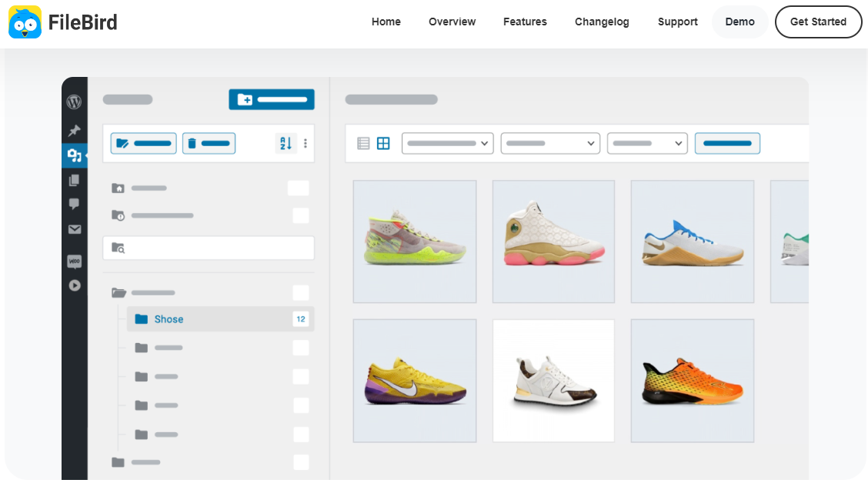The width and height of the screenshot is (868, 483).
Task: Open the WooCommerce sidebar icon
Action: 74,261
